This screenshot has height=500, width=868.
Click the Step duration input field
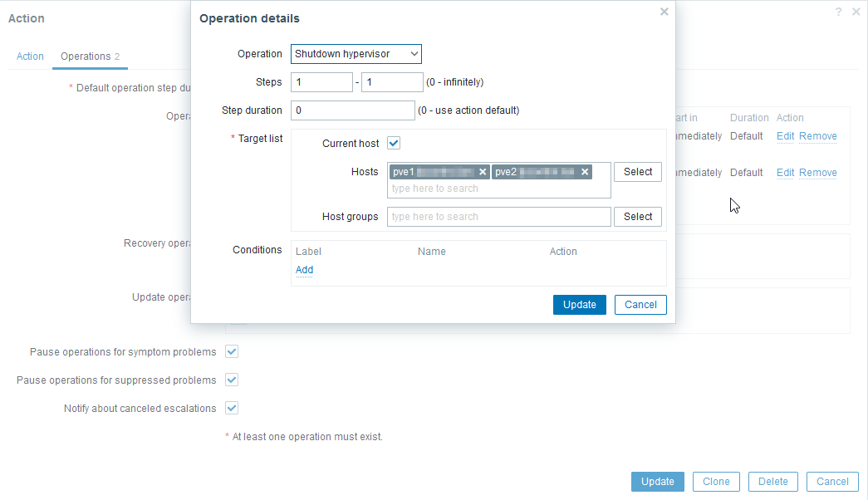click(352, 110)
